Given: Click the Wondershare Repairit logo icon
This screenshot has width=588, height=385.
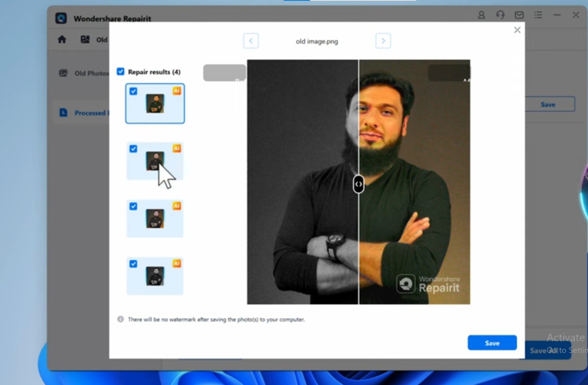Looking at the screenshot, I should (61, 18).
